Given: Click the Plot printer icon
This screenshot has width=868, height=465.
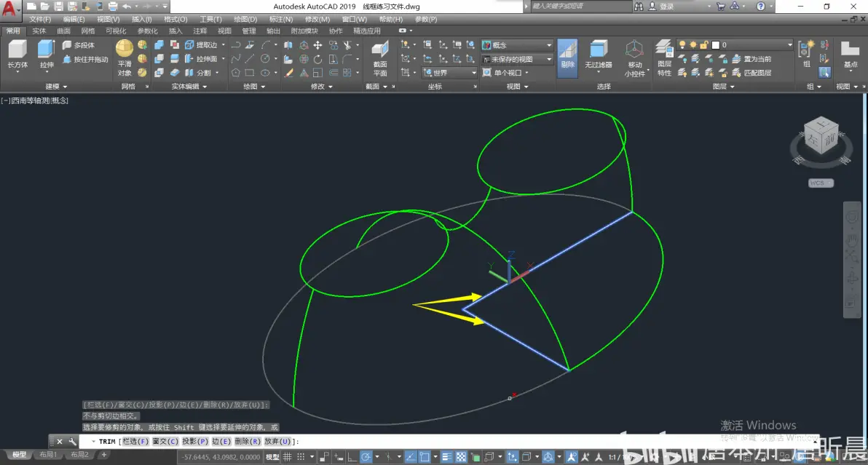Looking at the screenshot, I should 112,7.
